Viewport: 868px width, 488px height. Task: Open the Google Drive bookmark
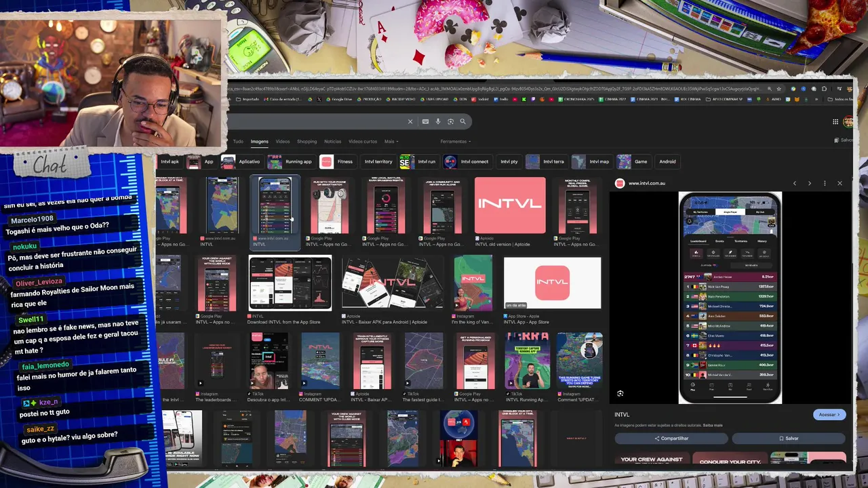point(338,99)
